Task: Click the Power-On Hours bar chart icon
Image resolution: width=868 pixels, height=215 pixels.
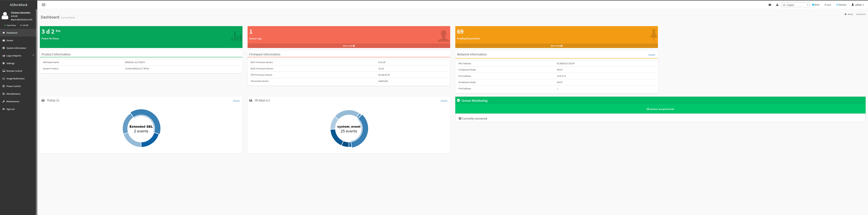Action: click(236, 36)
